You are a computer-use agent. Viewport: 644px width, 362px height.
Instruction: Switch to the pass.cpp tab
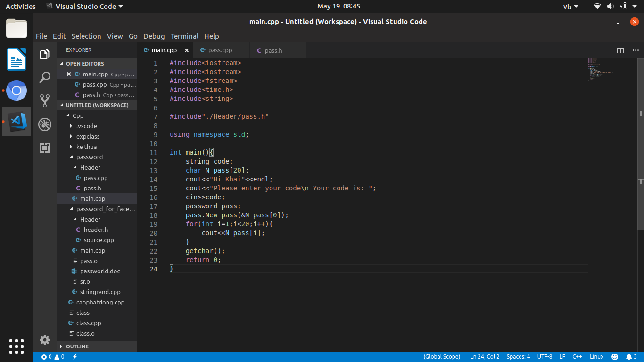tap(220, 50)
